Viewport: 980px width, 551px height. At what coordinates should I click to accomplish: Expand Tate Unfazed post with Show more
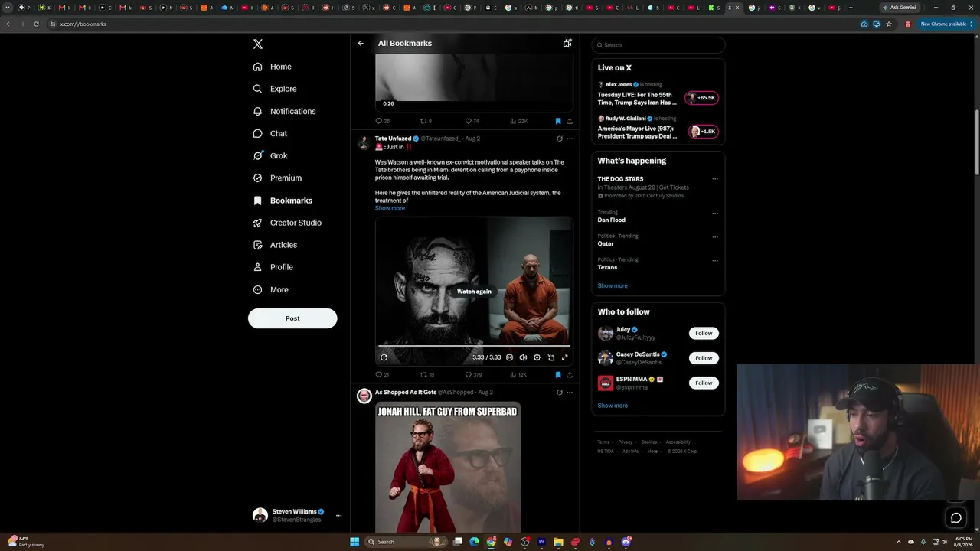[390, 208]
